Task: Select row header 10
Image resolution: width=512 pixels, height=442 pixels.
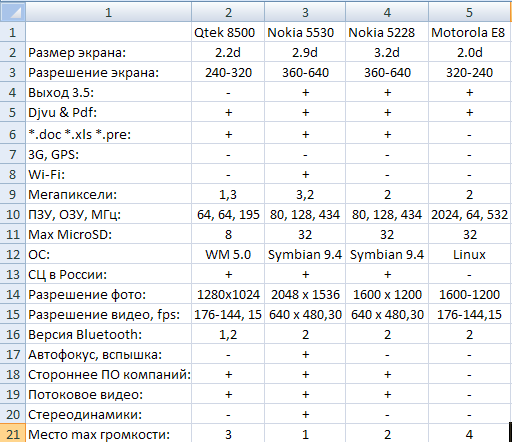Action: click(13, 214)
